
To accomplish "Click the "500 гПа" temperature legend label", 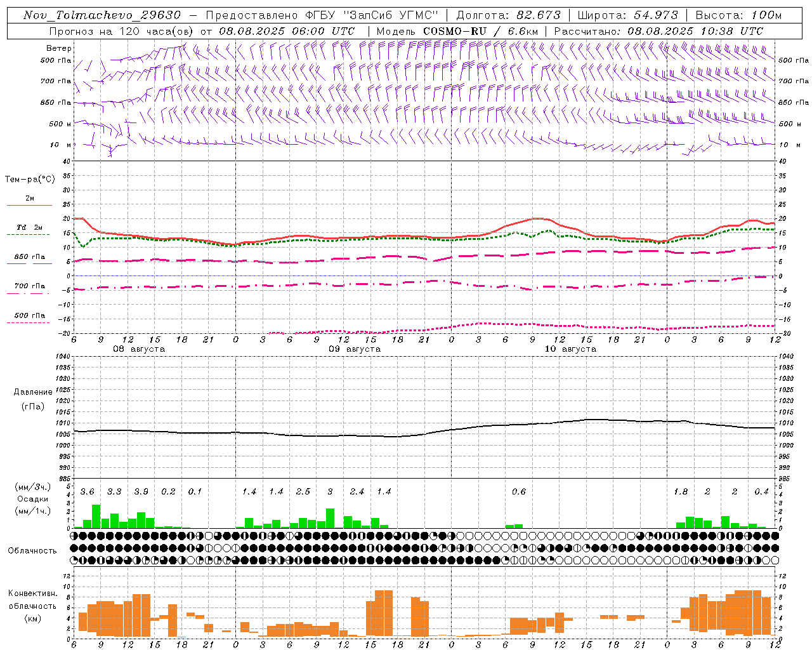I will point(30,315).
